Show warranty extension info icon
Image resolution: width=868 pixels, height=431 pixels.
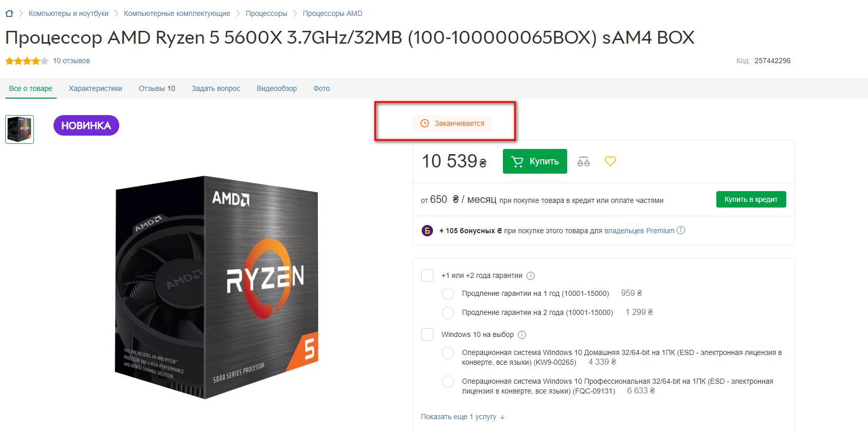point(531,276)
